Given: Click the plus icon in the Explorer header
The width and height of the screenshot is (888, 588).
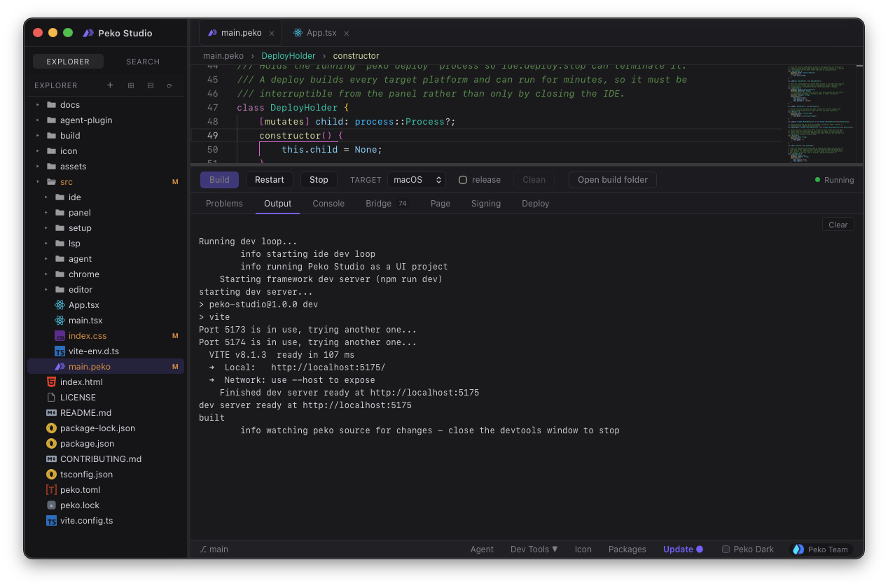Looking at the screenshot, I should click(110, 85).
